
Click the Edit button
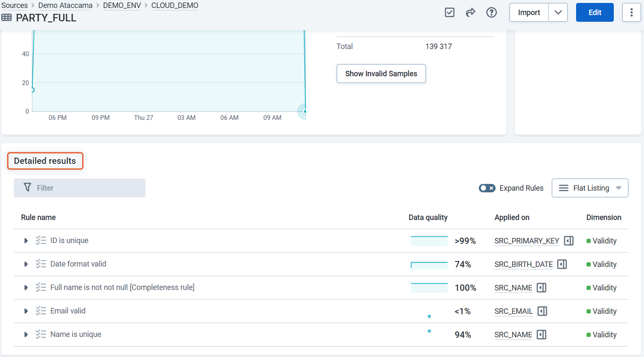point(595,12)
